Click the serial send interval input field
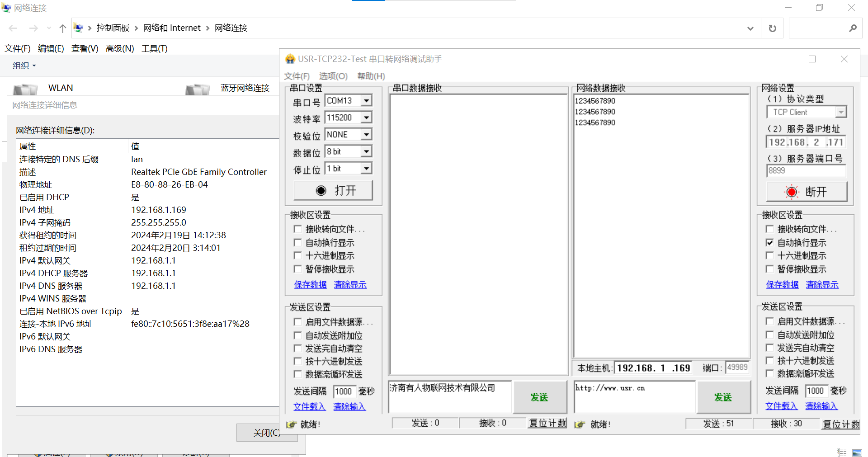 tap(344, 391)
